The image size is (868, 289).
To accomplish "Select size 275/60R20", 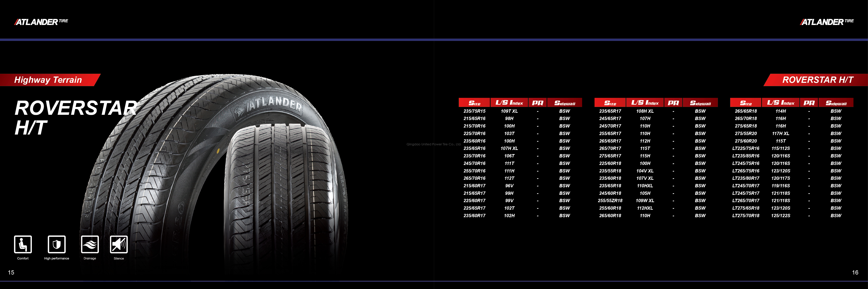I will point(746,141).
